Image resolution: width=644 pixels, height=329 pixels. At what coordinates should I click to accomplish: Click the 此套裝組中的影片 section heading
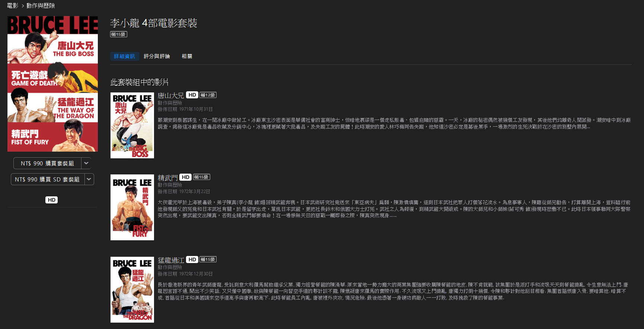140,82
